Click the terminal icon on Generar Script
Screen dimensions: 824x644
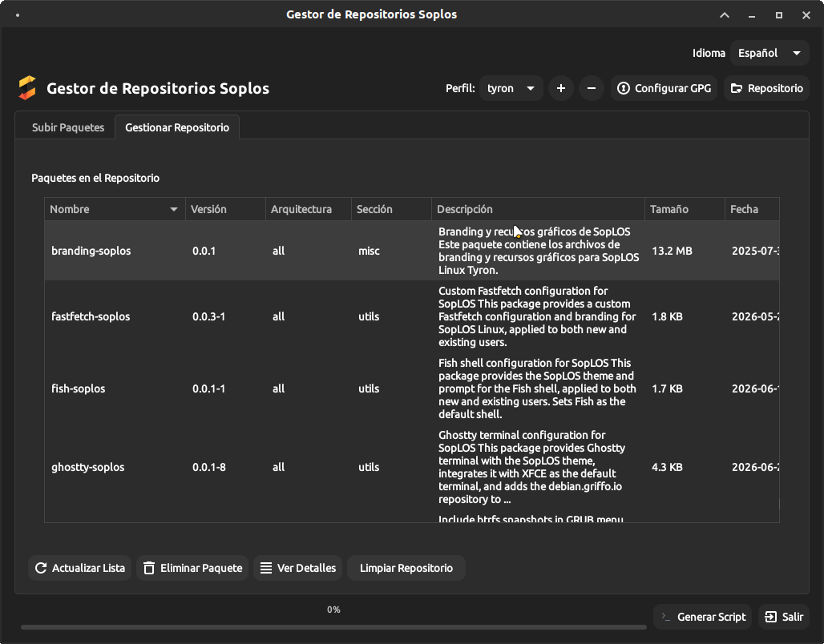tap(666, 617)
